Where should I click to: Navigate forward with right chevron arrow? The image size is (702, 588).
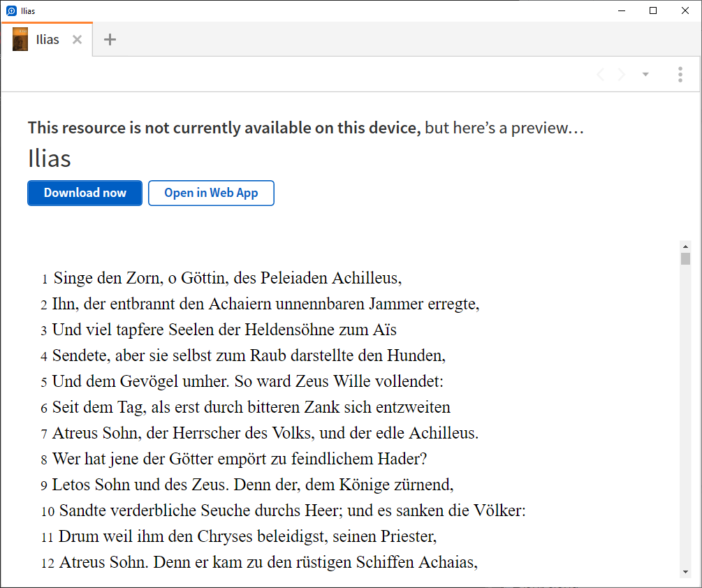tap(622, 74)
